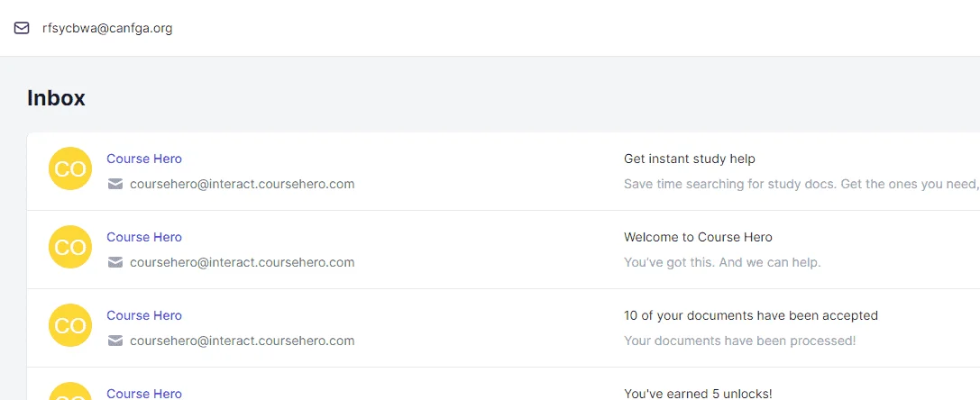Click mail icon in second email's sender address

tap(115, 262)
